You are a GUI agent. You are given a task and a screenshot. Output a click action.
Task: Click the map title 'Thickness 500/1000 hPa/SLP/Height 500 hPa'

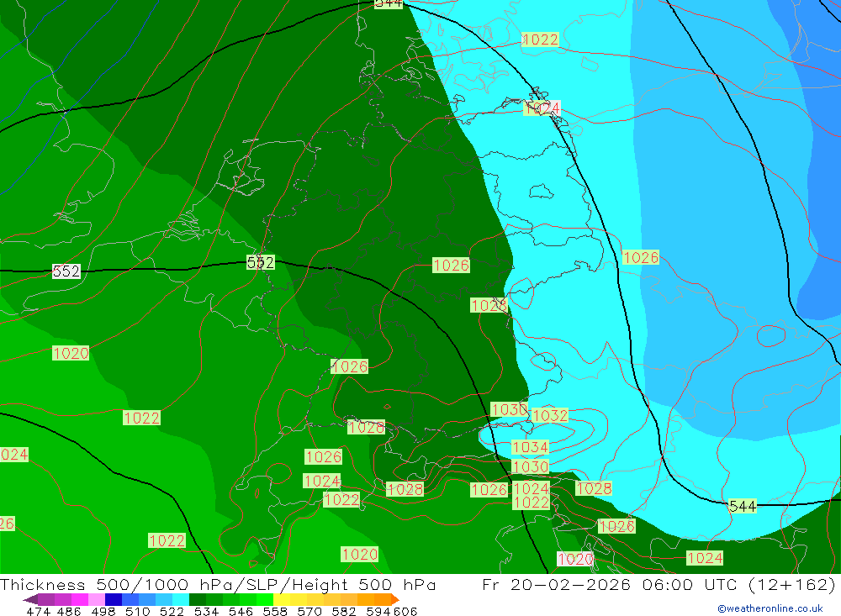(218, 584)
